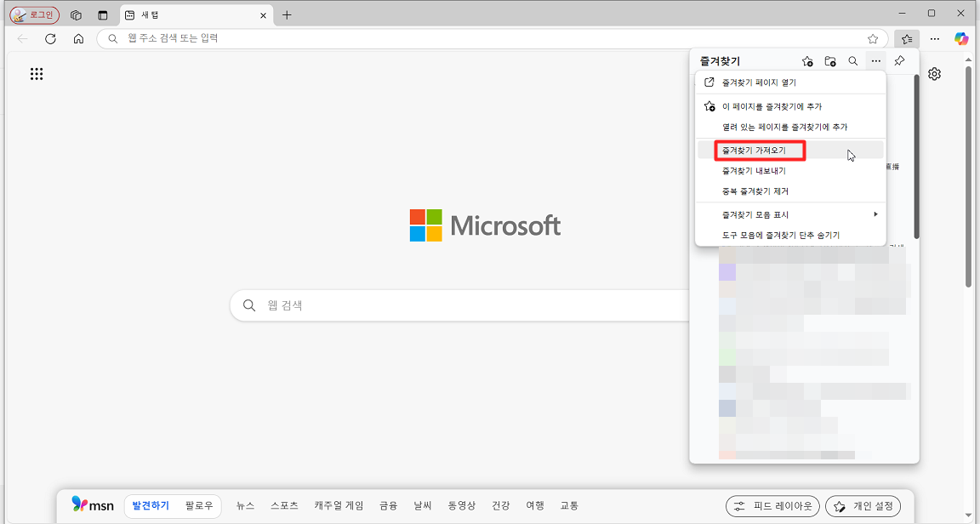Open the apps grid launcher icon
The height and width of the screenshot is (524, 980).
37,74
